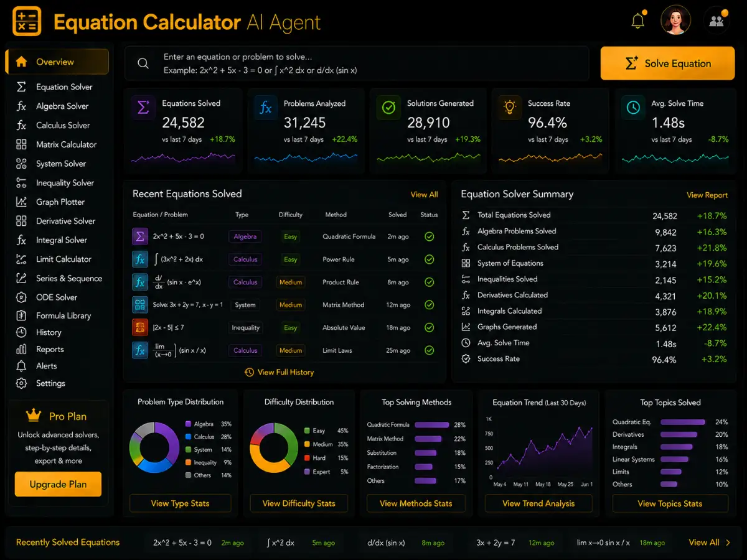Click the Graph Plotter sidebar icon
The image size is (747, 560).
point(21,202)
